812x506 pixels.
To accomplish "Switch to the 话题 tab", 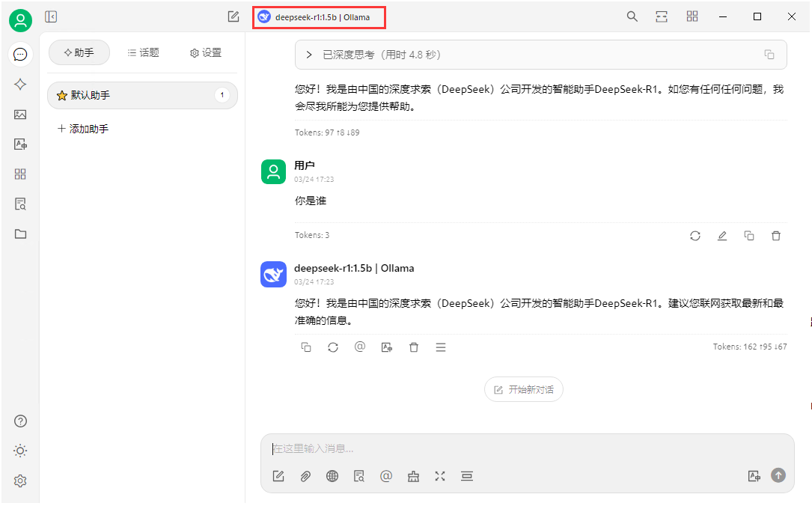I will click(x=144, y=52).
